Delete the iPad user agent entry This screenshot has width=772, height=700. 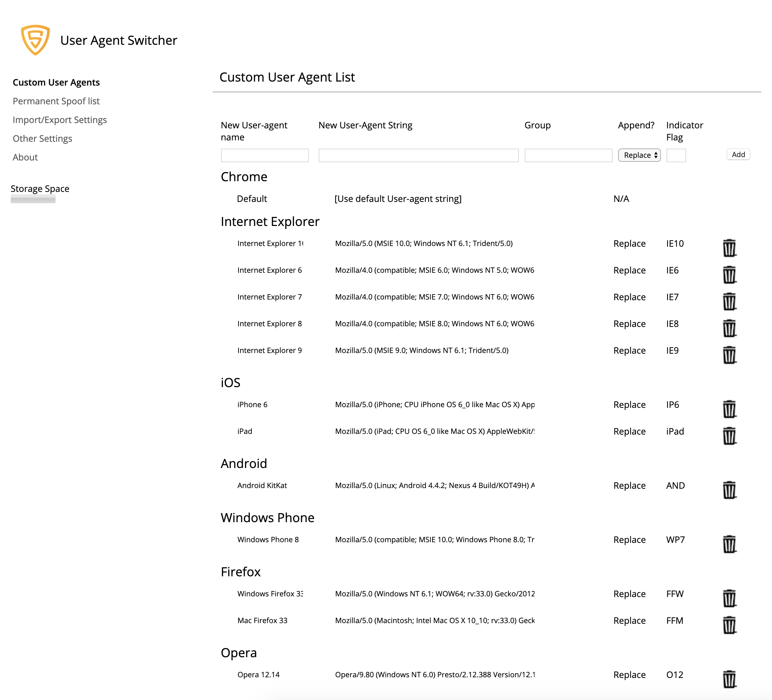[729, 436]
